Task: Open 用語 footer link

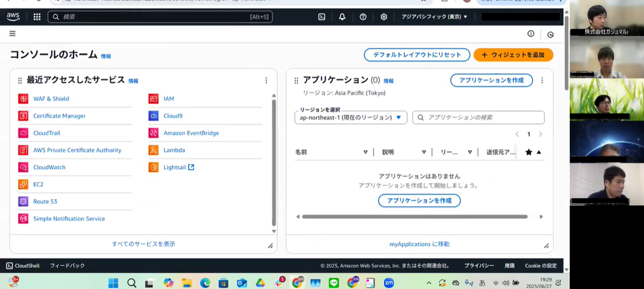Action: pos(509,266)
